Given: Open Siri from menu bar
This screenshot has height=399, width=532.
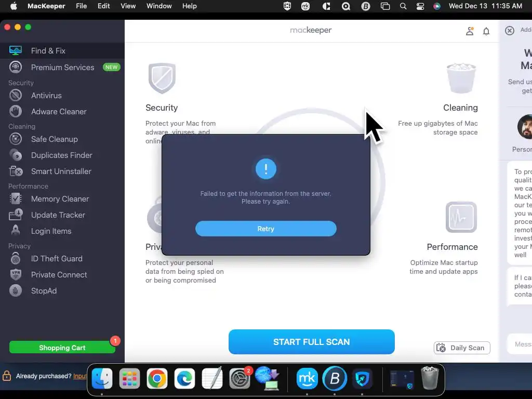Looking at the screenshot, I should click(x=437, y=6).
